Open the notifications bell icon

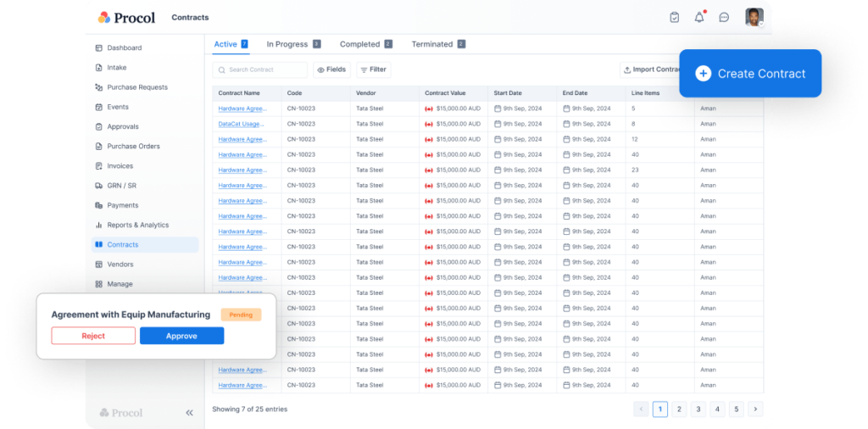[x=699, y=17]
